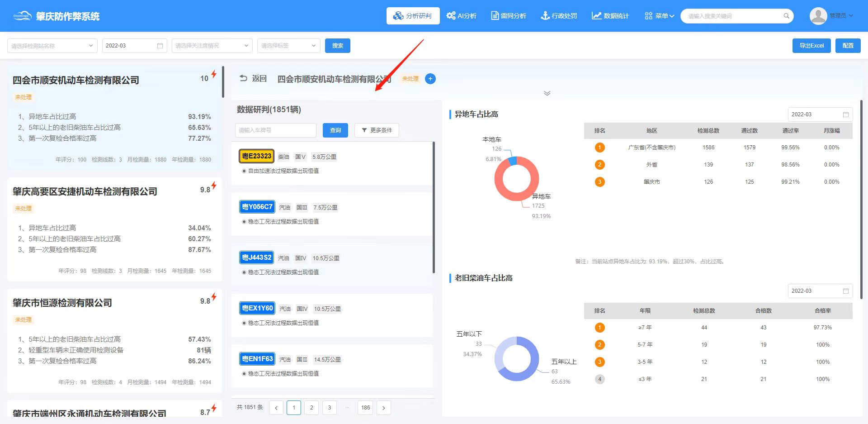Click the 配置 button
Image resolution: width=868 pixels, height=424 pixels.
848,46
